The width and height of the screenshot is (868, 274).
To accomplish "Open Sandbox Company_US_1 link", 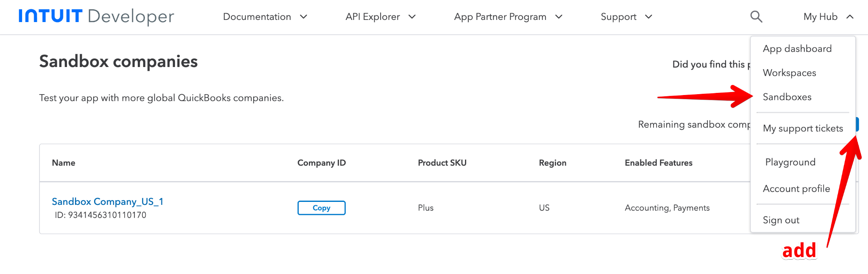I will pos(107,201).
